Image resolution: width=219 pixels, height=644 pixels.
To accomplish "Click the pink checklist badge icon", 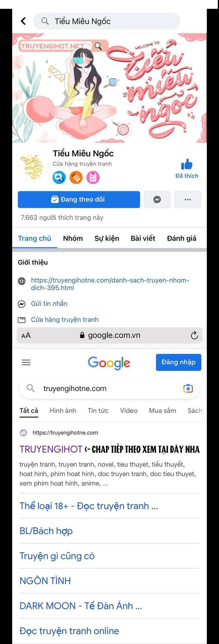I will [93, 177].
